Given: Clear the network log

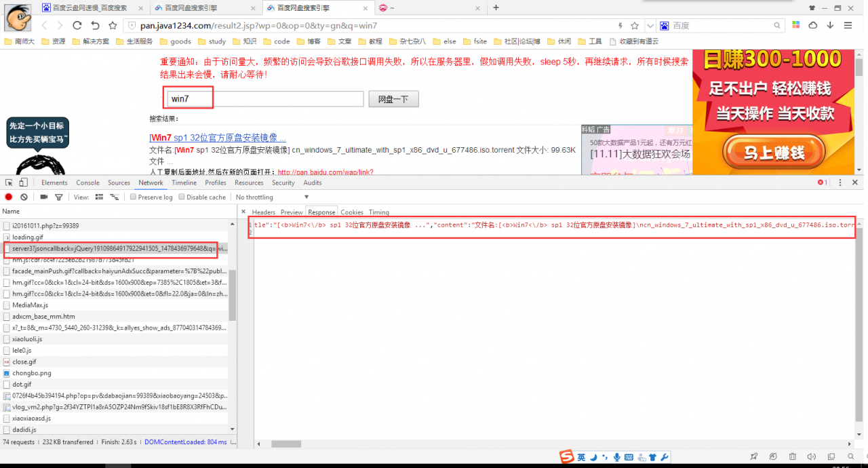Looking at the screenshot, I should 24,197.
